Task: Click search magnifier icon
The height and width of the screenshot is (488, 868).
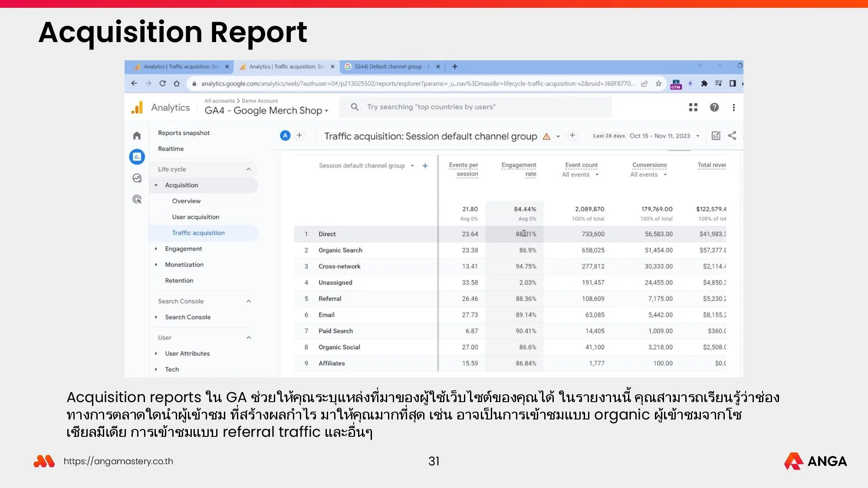Action: [355, 107]
